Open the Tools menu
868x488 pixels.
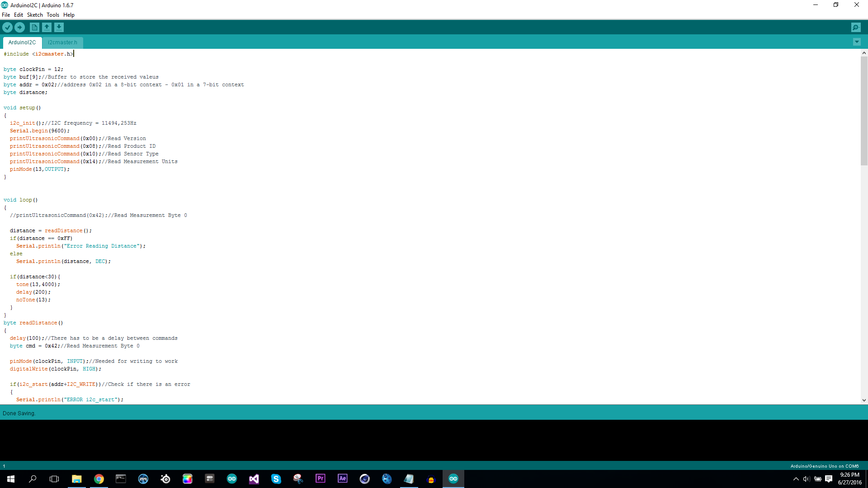coord(53,14)
